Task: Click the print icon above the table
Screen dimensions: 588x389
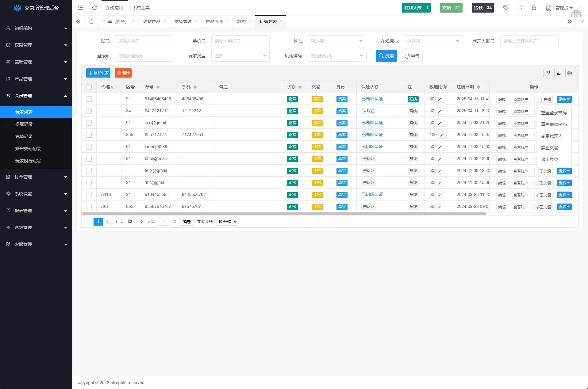Action: [569, 73]
